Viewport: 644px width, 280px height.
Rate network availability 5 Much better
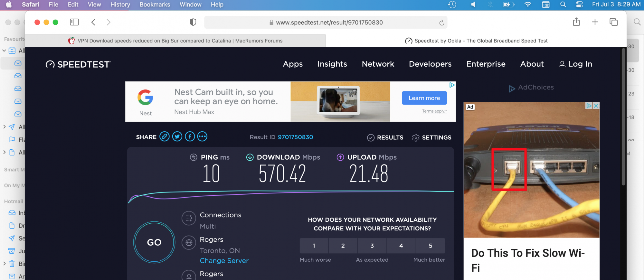pos(431,246)
